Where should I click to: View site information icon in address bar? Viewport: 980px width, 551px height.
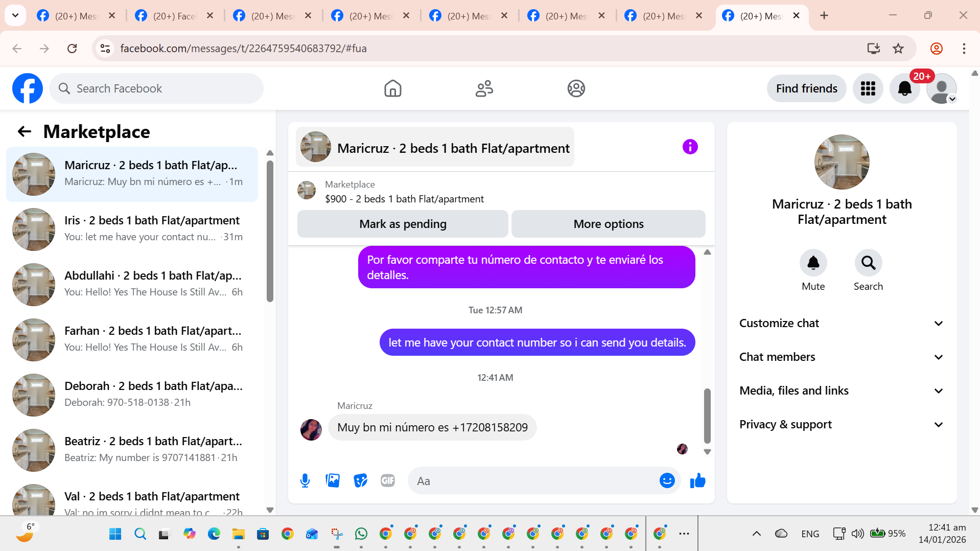pyautogui.click(x=105, y=49)
